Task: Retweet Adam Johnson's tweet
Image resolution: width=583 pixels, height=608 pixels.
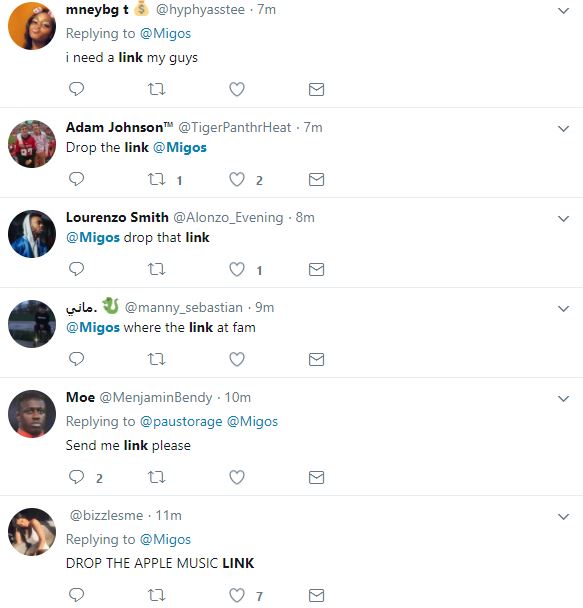Action: 157,179
